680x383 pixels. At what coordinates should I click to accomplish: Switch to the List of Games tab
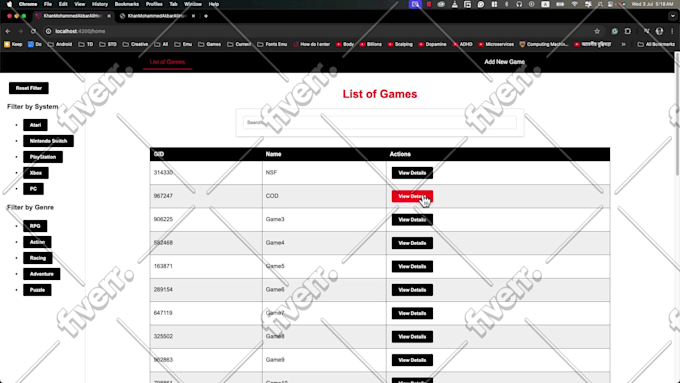[x=167, y=62]
